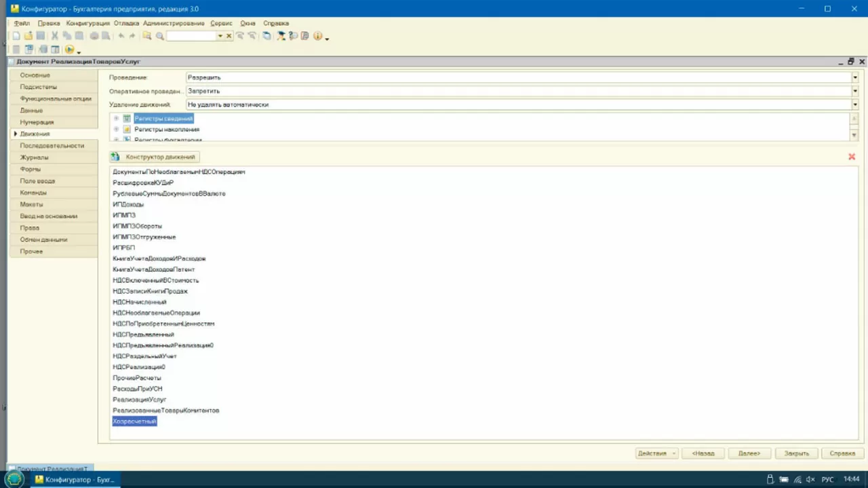Click the Redo arrow toolbar icon
This screenshot has height=488, width=868.
point(132,36)
